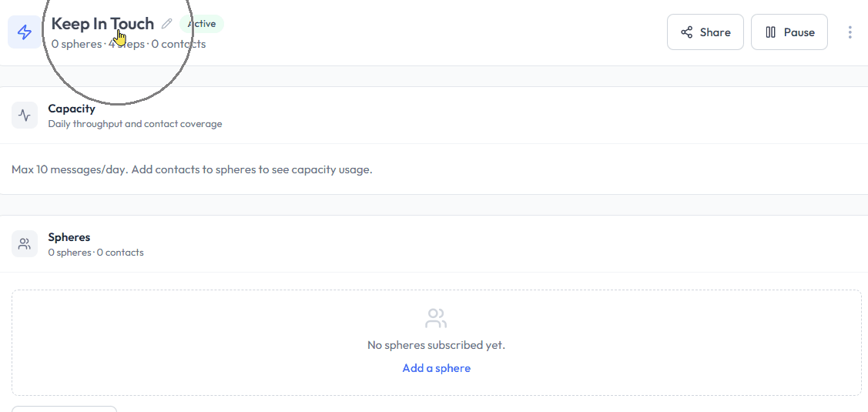Screen dimensions: 868x412
Task: Click the count subtitle under Spheres heading
Action: pyautogui.click(x=96, y=253)
